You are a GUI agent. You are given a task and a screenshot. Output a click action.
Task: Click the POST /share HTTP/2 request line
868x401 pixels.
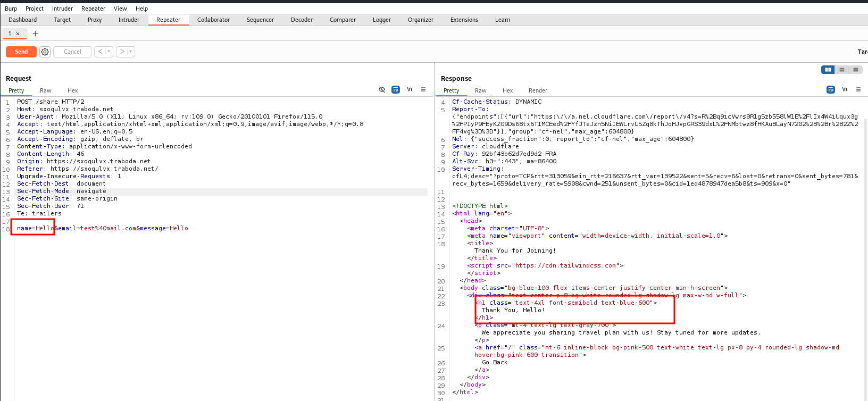[51, 102]
